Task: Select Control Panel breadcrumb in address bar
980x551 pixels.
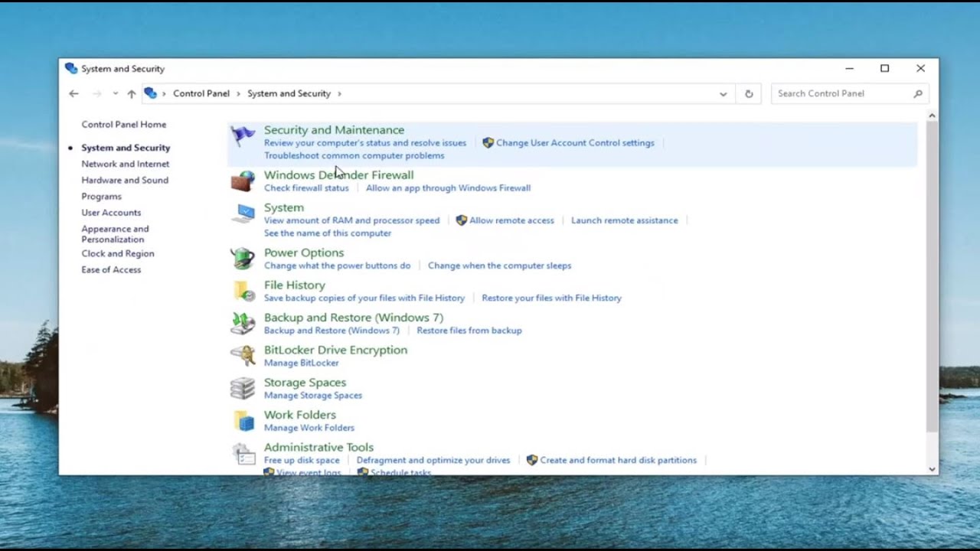Action: click(201, 93)
